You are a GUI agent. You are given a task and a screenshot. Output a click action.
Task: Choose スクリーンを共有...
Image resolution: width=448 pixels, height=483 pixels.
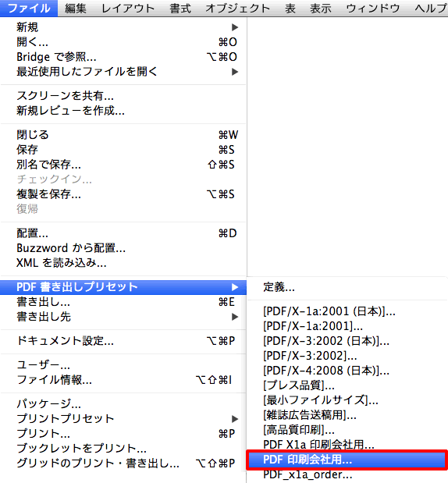123,96
